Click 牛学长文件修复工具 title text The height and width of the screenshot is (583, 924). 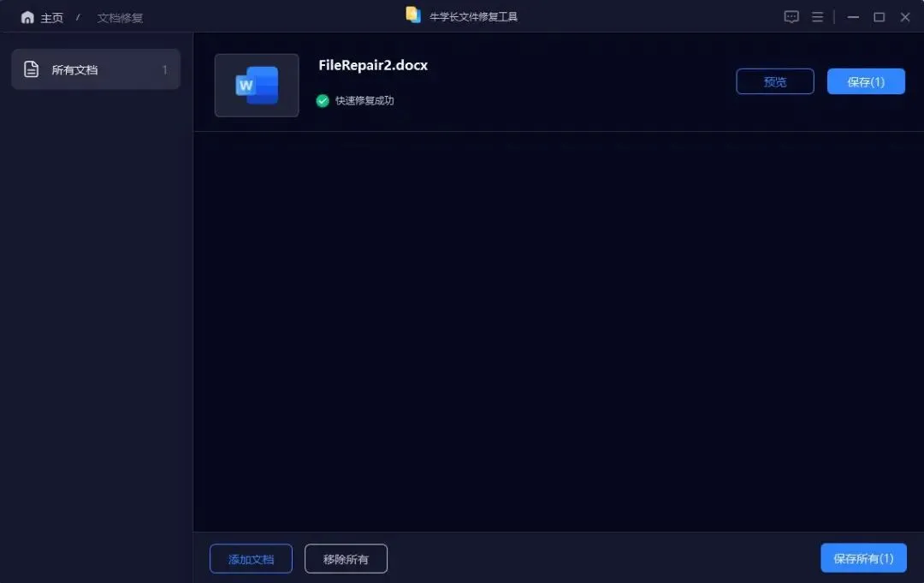coord(473,16)
